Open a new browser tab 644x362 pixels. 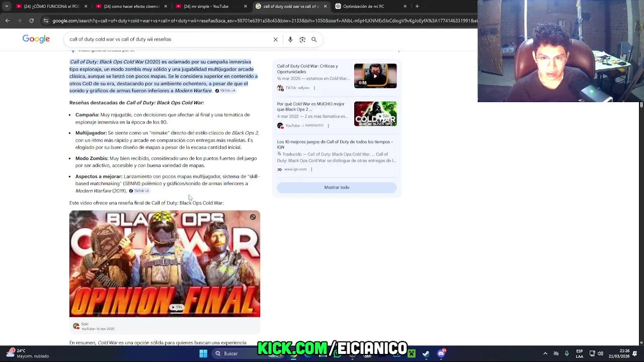point(417,6)
